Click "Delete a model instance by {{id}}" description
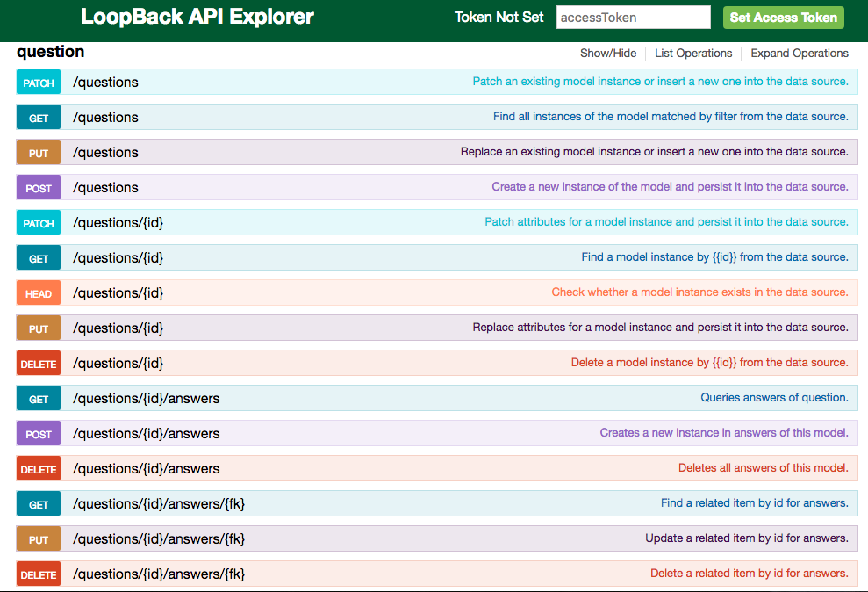 point(710,363)
